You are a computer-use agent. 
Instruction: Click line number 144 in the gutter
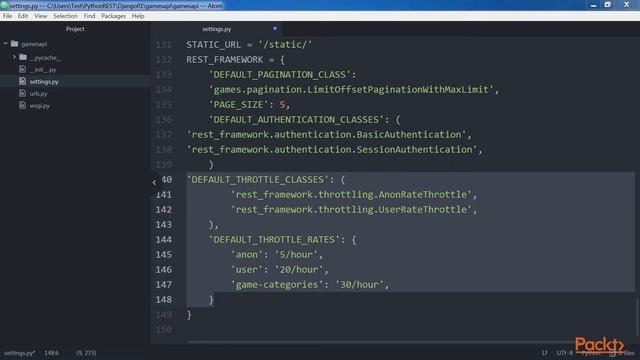point(164,240)
